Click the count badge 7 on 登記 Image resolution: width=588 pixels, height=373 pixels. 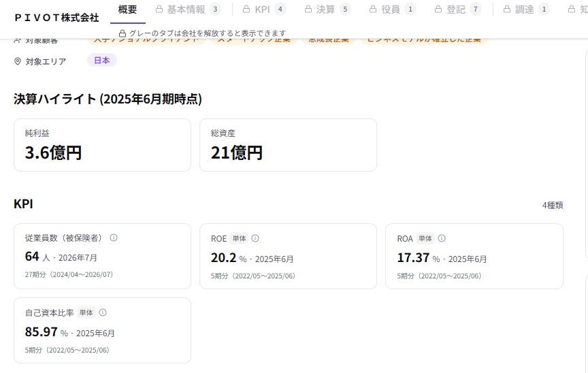(x=476, y=10)
